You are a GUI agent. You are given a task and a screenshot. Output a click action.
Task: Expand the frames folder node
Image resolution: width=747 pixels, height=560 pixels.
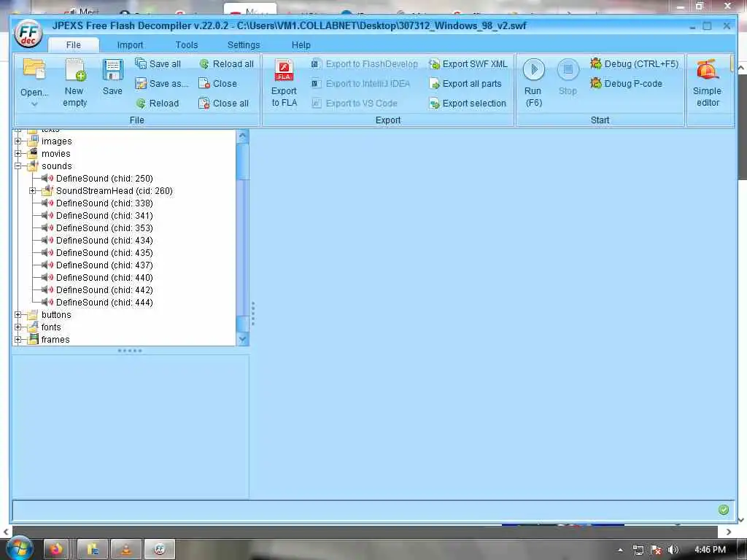(x=18, y=340)
